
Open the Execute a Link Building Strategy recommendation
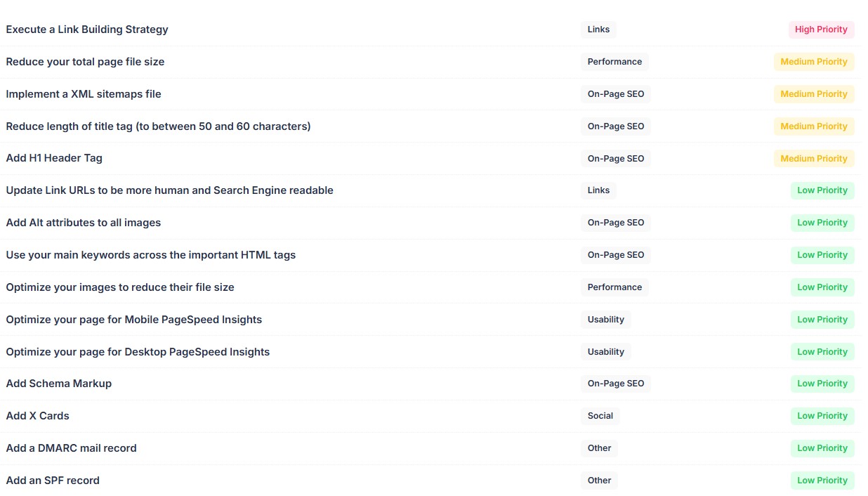(x=87, y=30)
